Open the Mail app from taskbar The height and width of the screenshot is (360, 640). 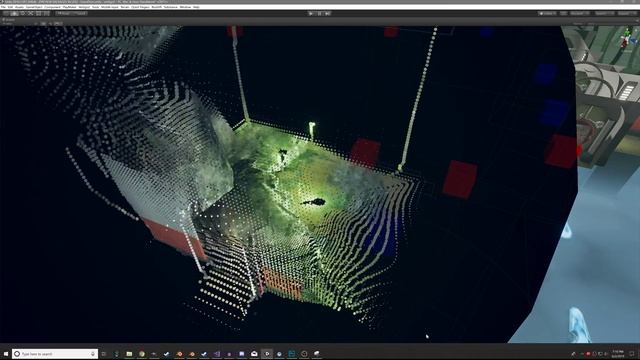254,354
